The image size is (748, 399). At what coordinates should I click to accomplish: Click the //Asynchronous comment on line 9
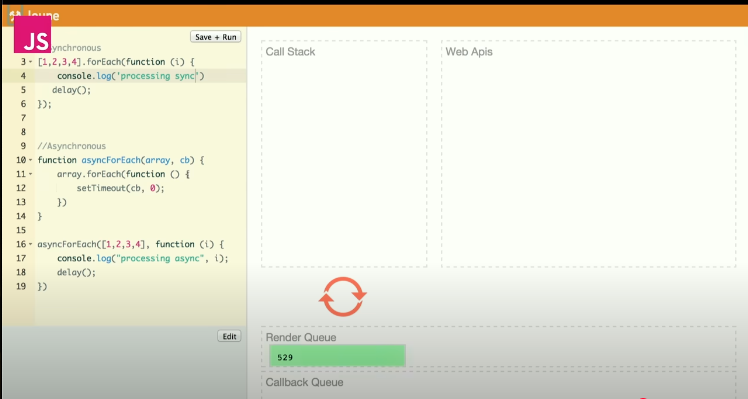tap(72, 146)
